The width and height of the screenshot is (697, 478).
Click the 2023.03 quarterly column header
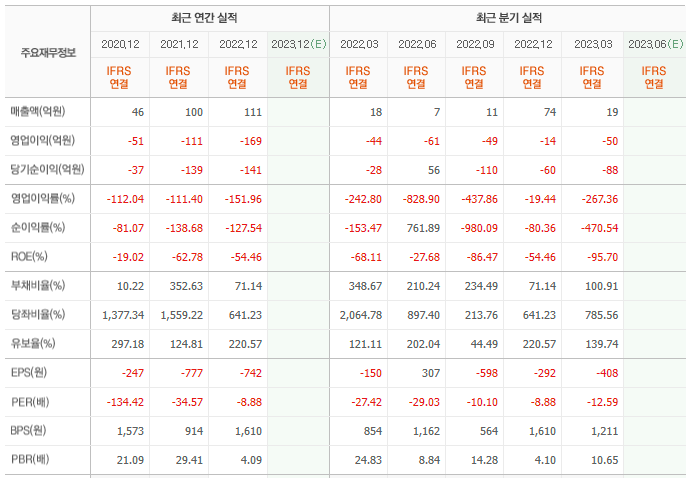click(x=593, y=44)
